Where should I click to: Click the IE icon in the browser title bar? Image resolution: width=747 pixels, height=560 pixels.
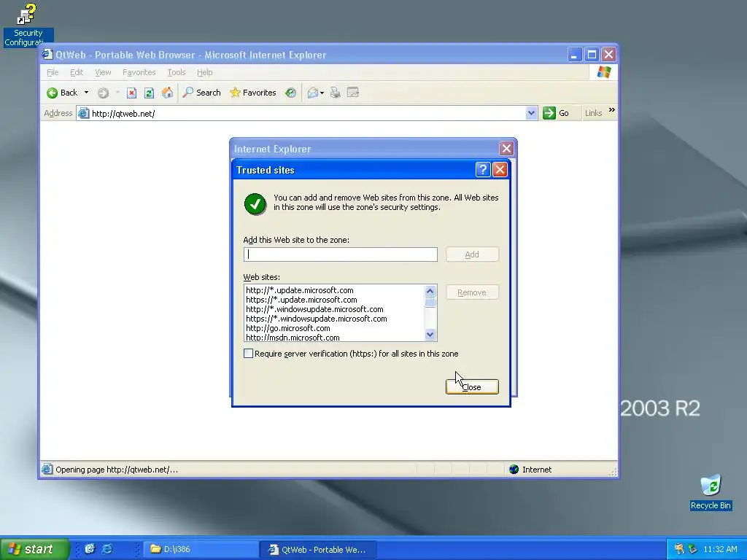pos(47,54)
